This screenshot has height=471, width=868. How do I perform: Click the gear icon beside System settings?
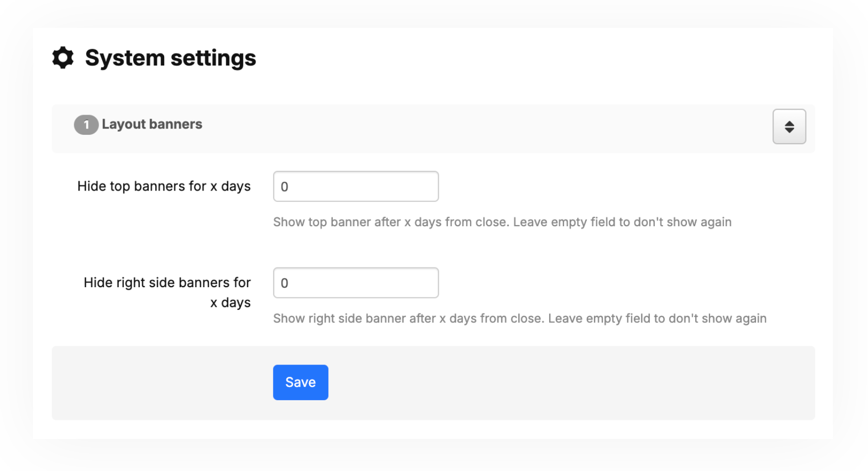point(63,57)
